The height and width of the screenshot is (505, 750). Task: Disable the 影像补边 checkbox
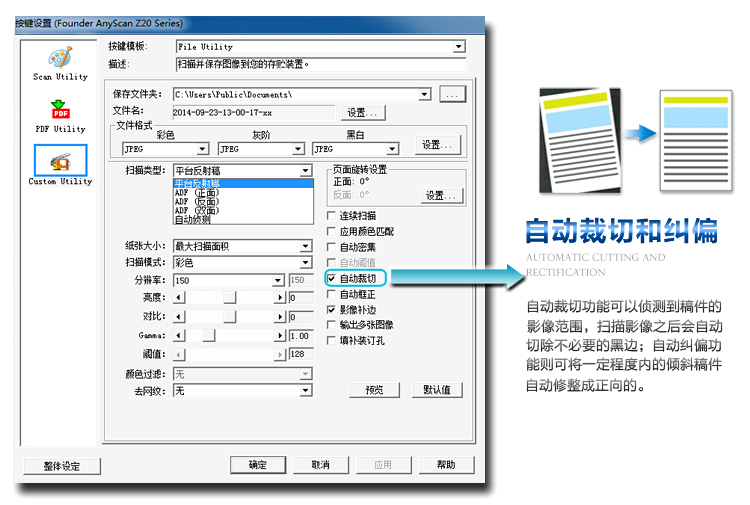coord(333,310)
